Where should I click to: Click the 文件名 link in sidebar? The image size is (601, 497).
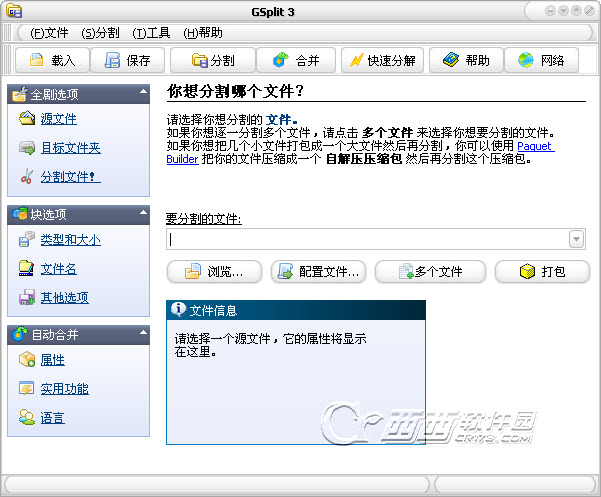click(59, 269)
